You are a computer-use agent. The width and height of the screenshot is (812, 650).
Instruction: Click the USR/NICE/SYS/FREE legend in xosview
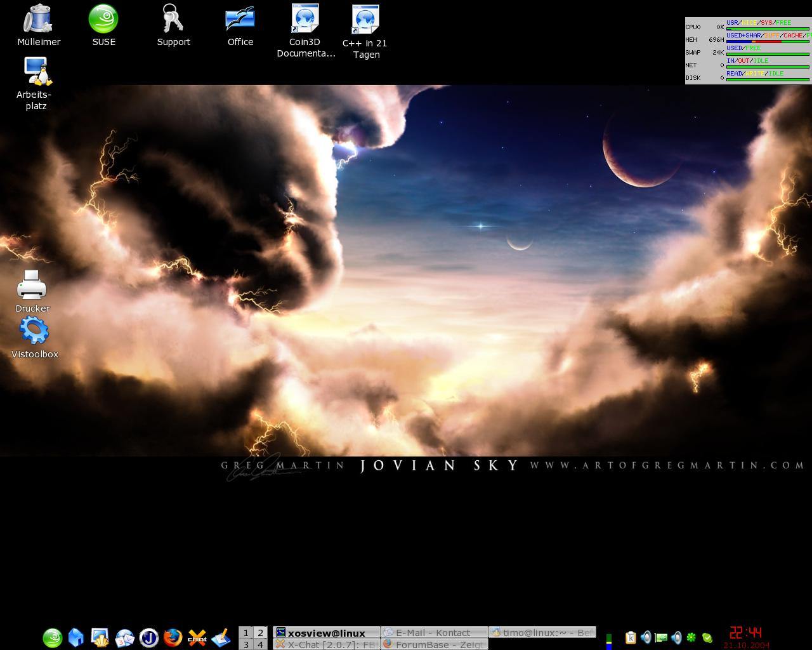759,22
